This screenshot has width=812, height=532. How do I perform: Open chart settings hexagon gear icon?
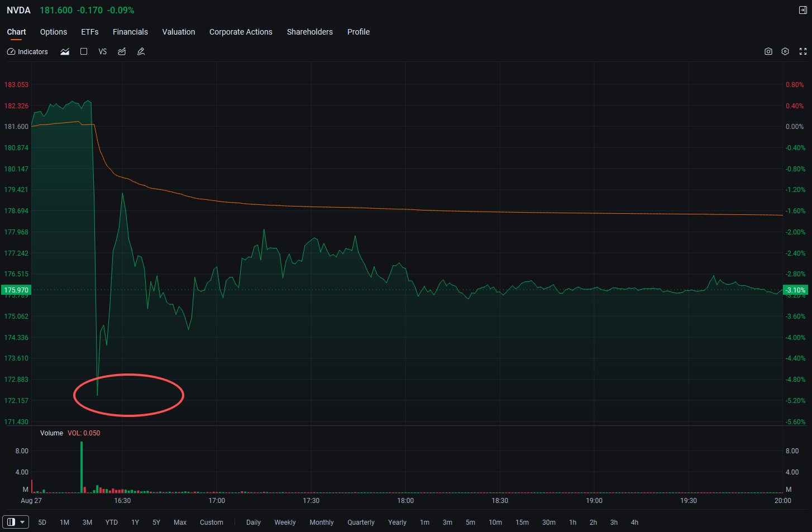tap(785, 51)
